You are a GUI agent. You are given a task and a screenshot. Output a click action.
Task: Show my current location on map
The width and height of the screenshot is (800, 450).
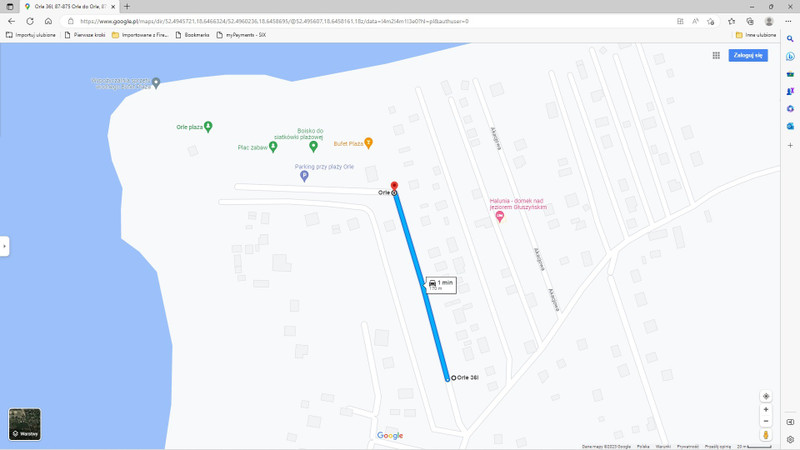pos(766,396)
